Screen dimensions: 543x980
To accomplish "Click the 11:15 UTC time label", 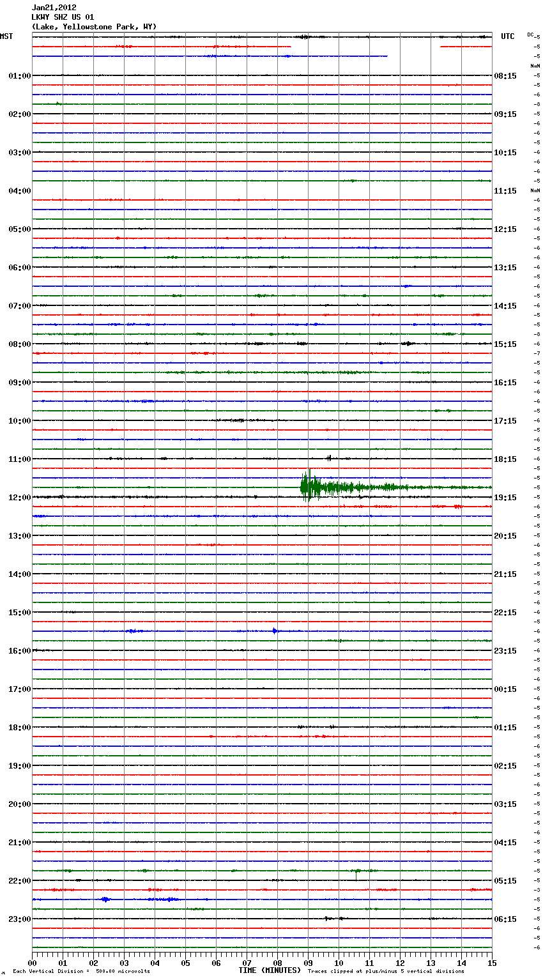I will click(505, 191).
